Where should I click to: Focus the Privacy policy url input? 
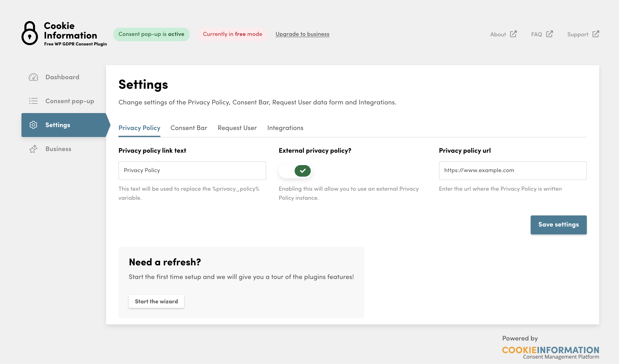pyautogui.click(x=513, y=170)
